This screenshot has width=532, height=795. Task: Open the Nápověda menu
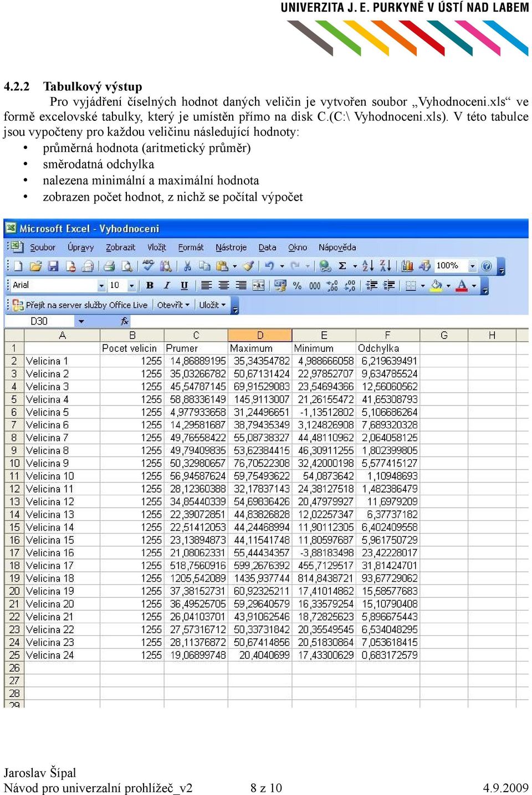point(337,248)
